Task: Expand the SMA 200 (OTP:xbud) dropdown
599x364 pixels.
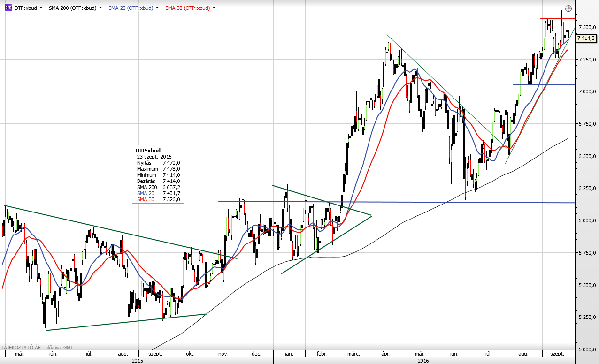Action: pos(100,8)
